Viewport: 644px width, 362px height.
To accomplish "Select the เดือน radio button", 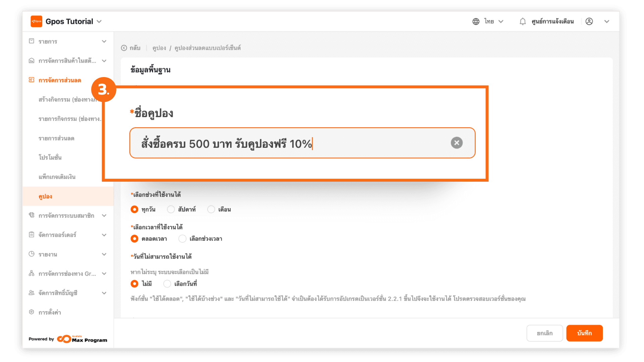I will point(211,209).
